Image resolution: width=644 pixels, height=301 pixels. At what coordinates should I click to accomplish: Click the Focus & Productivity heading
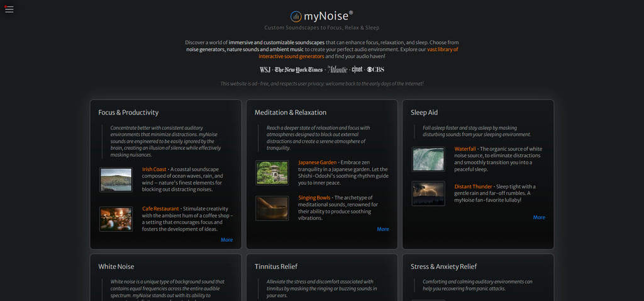[x=128, y=112]
